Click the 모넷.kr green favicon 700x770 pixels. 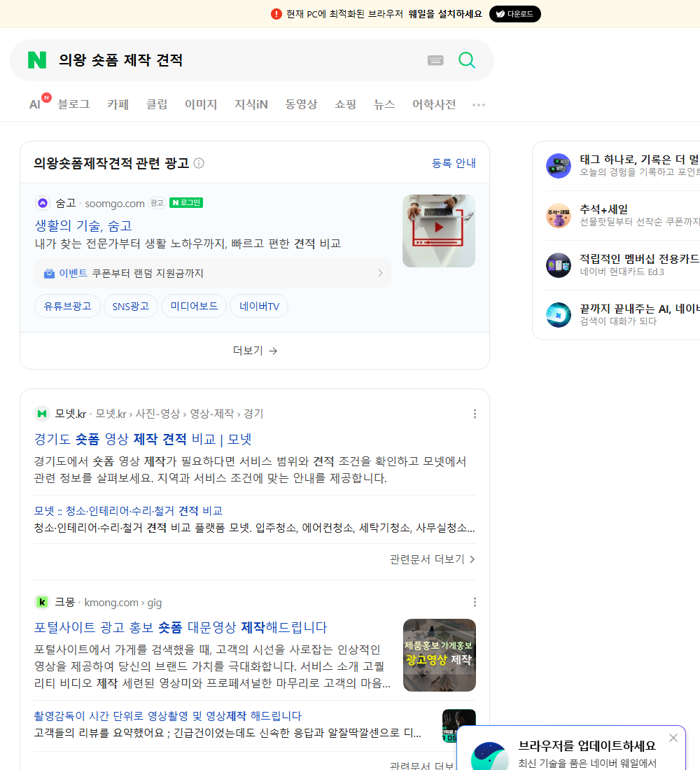[x=42, y=414]
